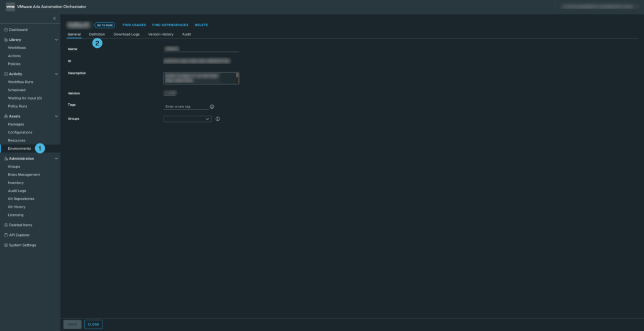This screenshot has width=644, height=331.
Task: Open the Dashboard from sidebar
Action: 18,30
